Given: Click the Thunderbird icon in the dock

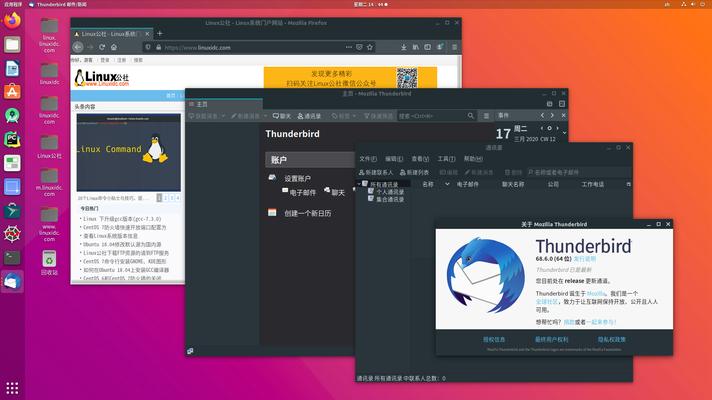Looking at the screenshot, I should coord(12,281).
